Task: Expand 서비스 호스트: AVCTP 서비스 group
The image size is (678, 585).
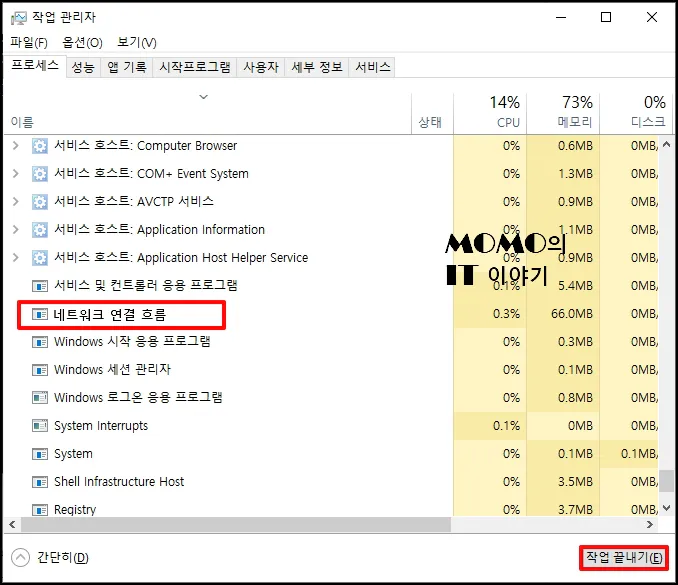Action: [x=16, y=201]
